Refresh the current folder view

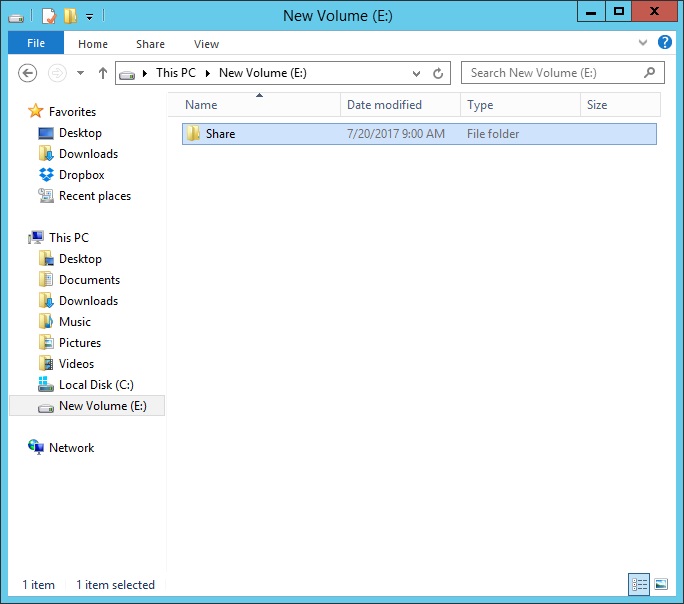coord(438,73)
